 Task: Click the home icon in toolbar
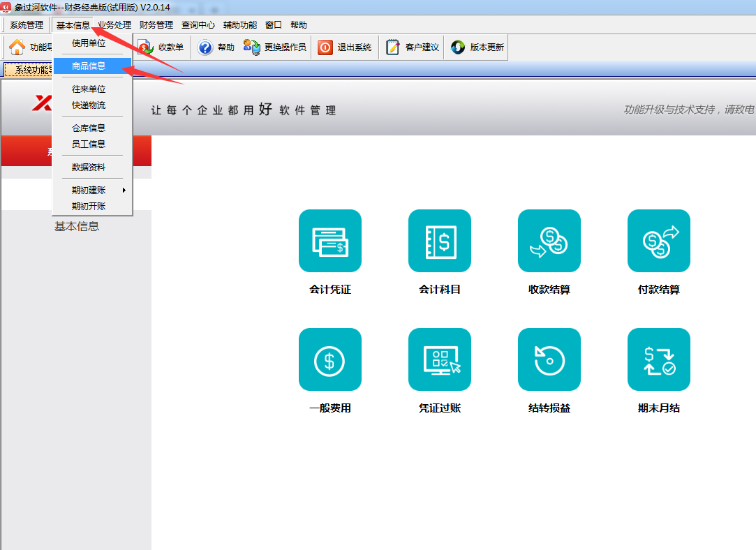[17, 47]
